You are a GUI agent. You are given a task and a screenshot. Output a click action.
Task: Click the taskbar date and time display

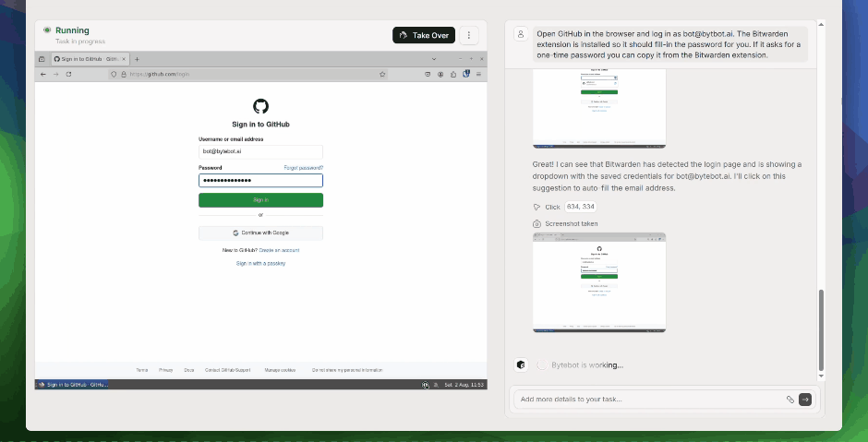[464, 385]
